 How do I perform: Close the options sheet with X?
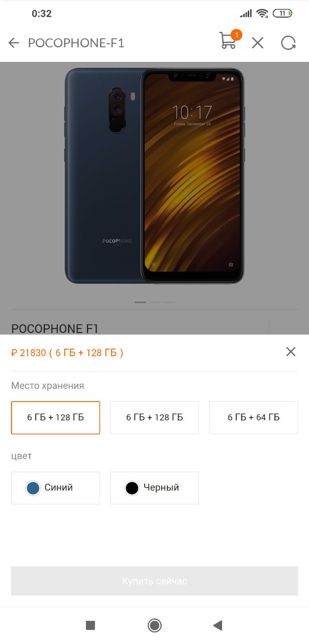(291, 352)
